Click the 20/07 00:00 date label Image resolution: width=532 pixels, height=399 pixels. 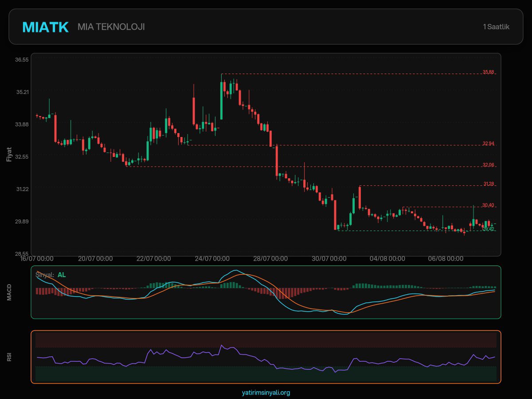pos(95,258)
